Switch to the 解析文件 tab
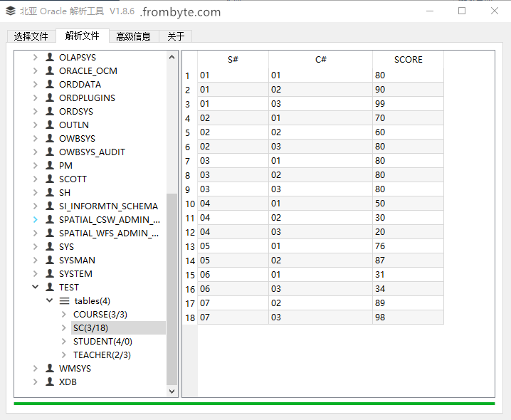 click(x=82, y=36)
